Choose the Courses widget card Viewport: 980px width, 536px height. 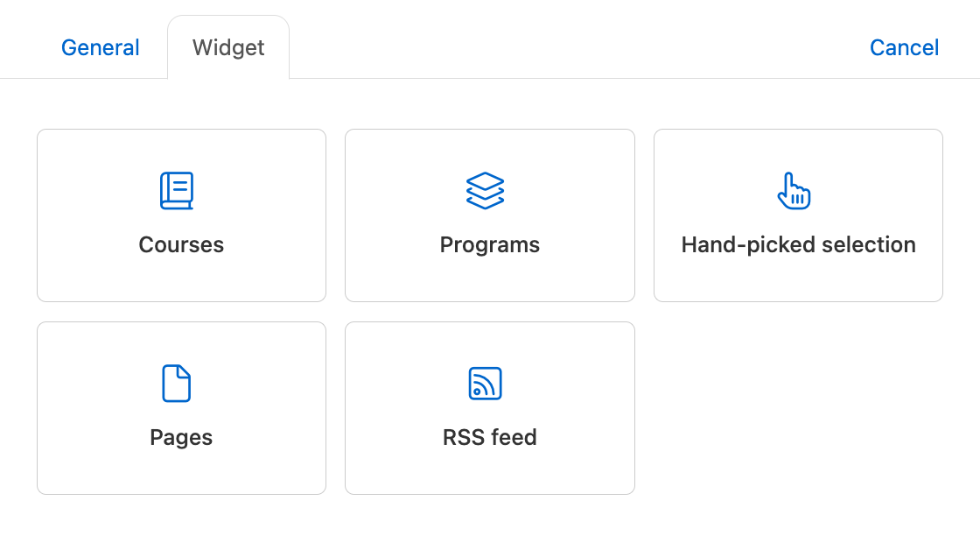(181, 215)
